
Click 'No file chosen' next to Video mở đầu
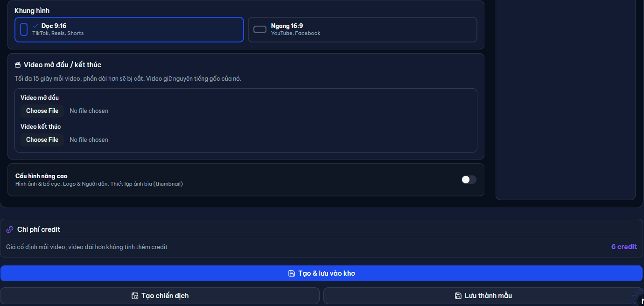pos(89,111)
